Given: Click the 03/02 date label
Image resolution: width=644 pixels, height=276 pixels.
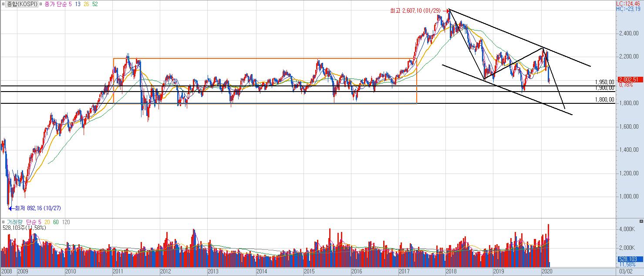Looking at the screenshot, I should pos(625,272).
